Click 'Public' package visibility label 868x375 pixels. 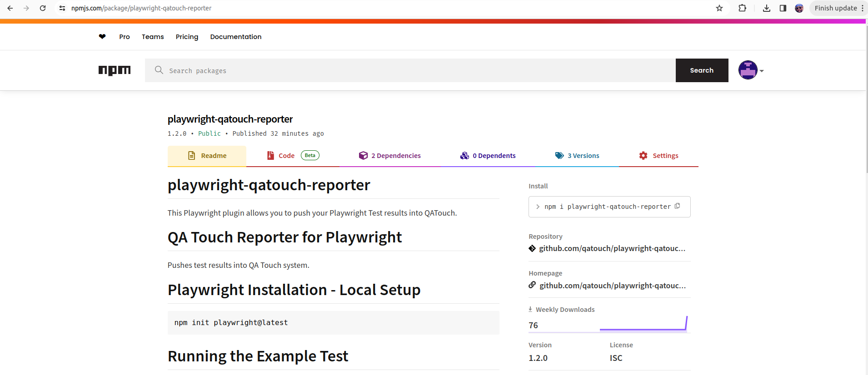tap(210, 133)
